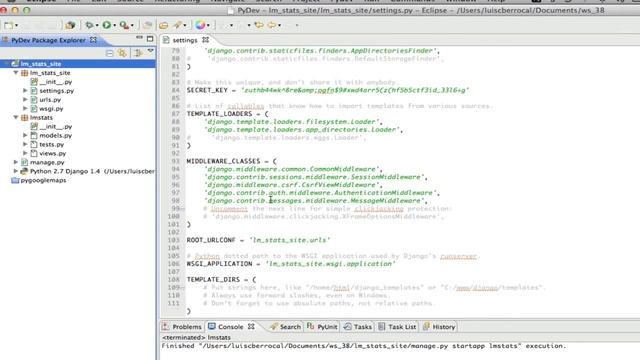Switch to the Console tab
Viewport: 640px width, 360px height.
tap(230, 327)
